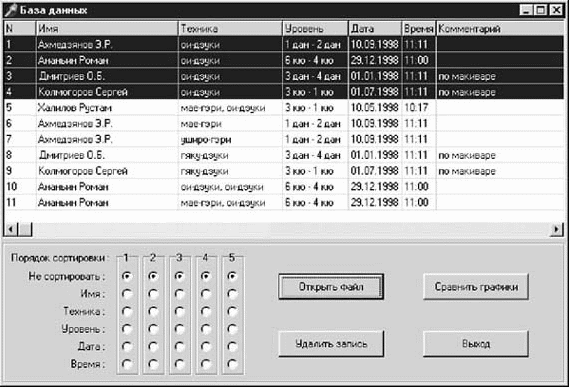Select row 5 'Халилов Рустам'
This screenshot has width=570, height=388.
coord(284,108)
